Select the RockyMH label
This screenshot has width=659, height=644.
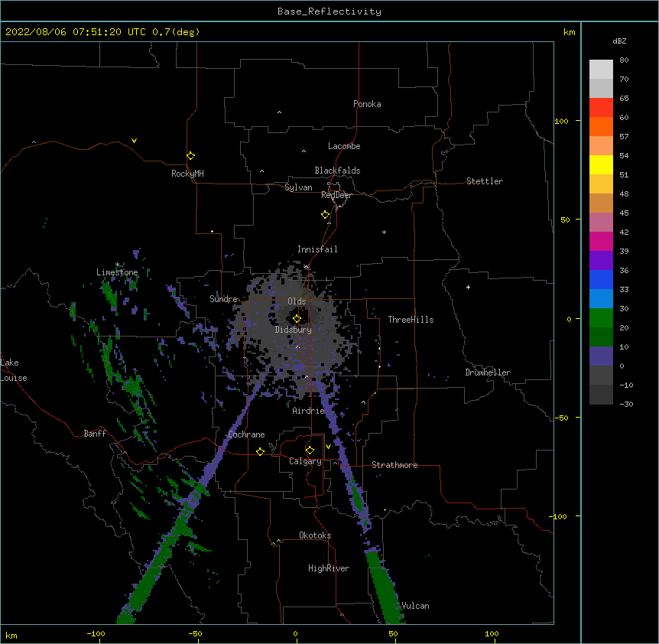[x=187, y=174]
